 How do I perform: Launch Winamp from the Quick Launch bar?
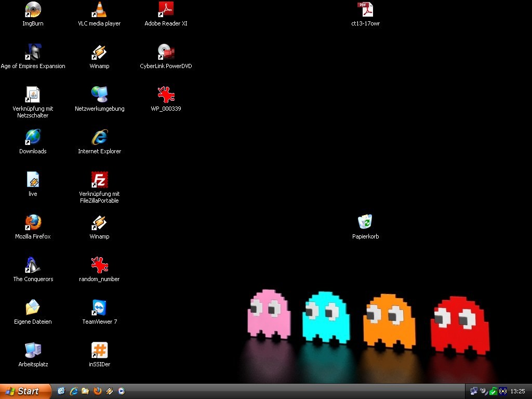coord(109,391)
